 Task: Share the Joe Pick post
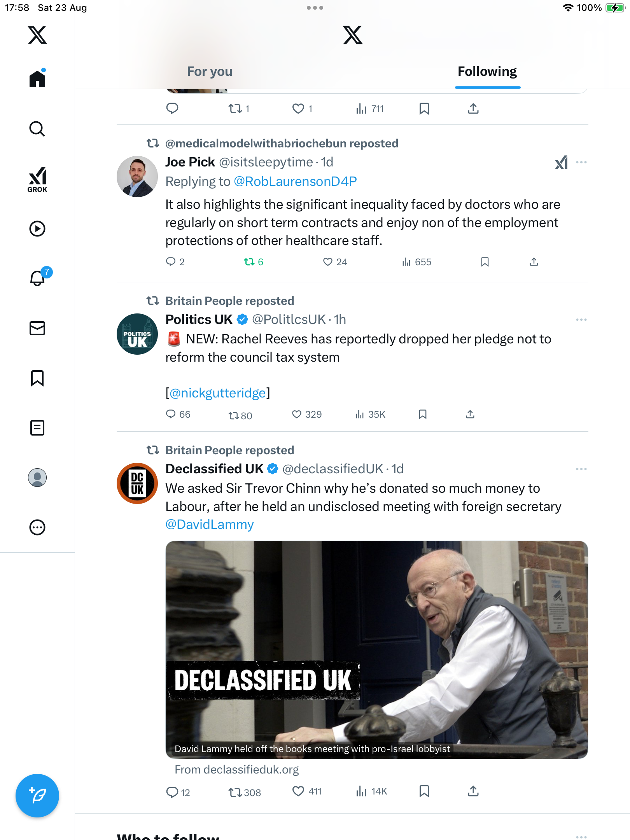pyautogui.click(x=534, y=262)
